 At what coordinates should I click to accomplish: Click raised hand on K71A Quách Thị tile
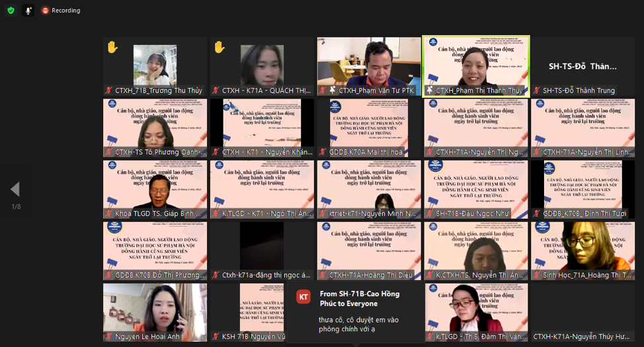click(x=220, y=47)
